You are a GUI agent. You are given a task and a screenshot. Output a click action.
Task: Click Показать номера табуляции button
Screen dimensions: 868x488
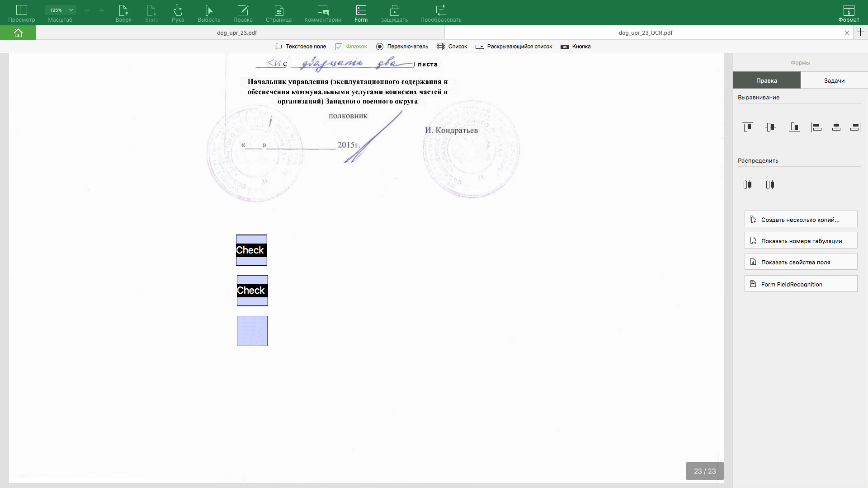[801, 240]
